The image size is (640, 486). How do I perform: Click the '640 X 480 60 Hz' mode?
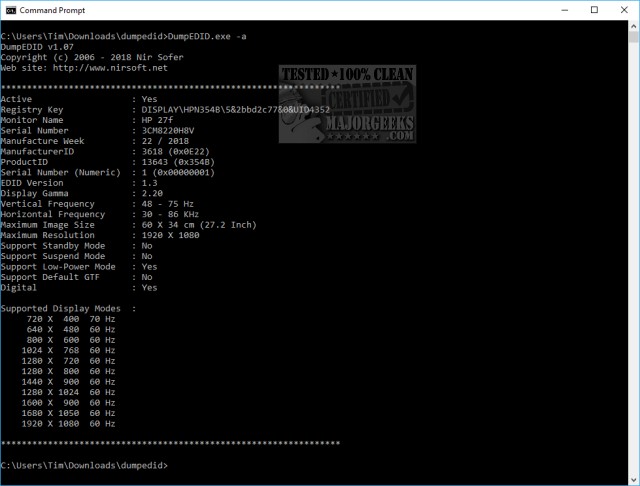[x=71, y=329]
